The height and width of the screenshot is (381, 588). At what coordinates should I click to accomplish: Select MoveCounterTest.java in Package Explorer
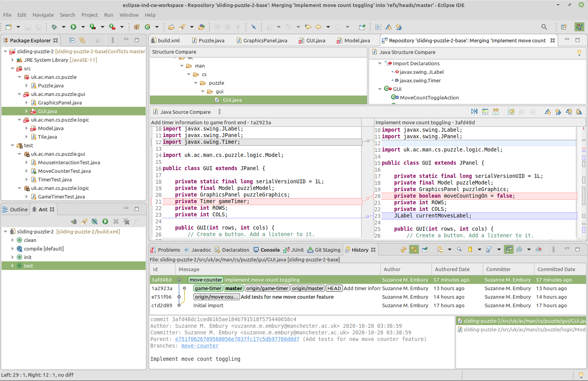pos(64,171)
